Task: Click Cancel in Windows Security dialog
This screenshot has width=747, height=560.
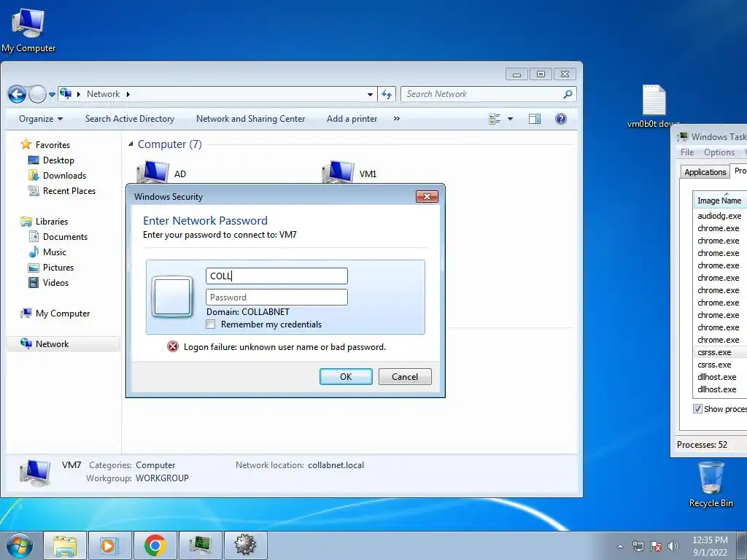Action: pos(405,377)
